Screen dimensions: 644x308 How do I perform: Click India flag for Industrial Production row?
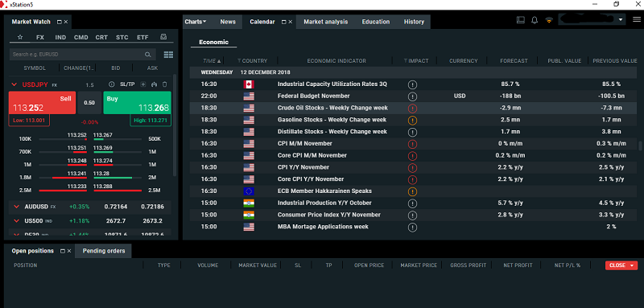tap(249, 203)
